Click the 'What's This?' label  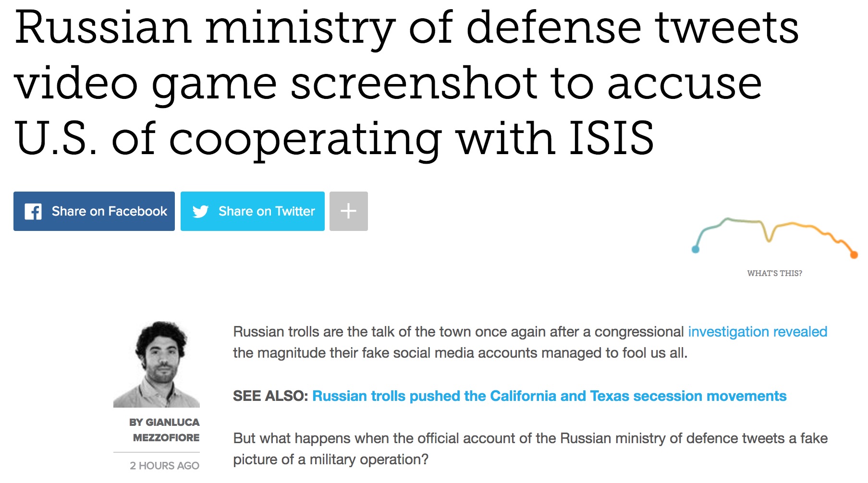(x=774, y=273)
